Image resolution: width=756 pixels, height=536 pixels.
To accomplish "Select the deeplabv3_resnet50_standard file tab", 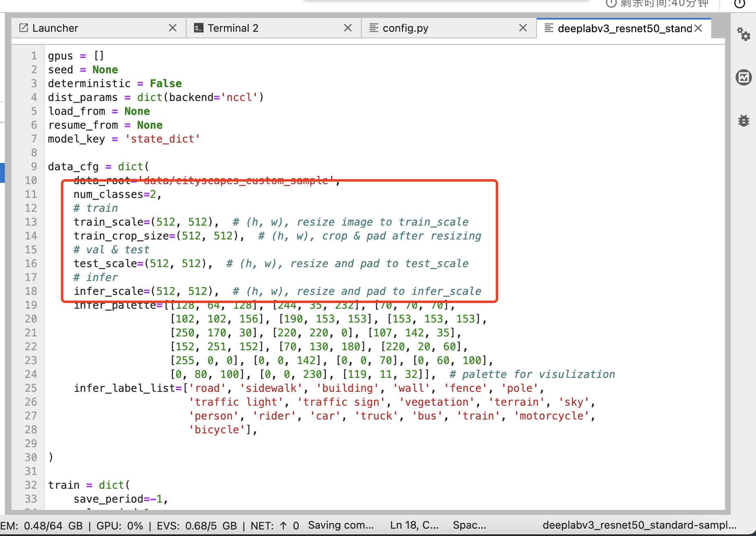I will [624, 29].
